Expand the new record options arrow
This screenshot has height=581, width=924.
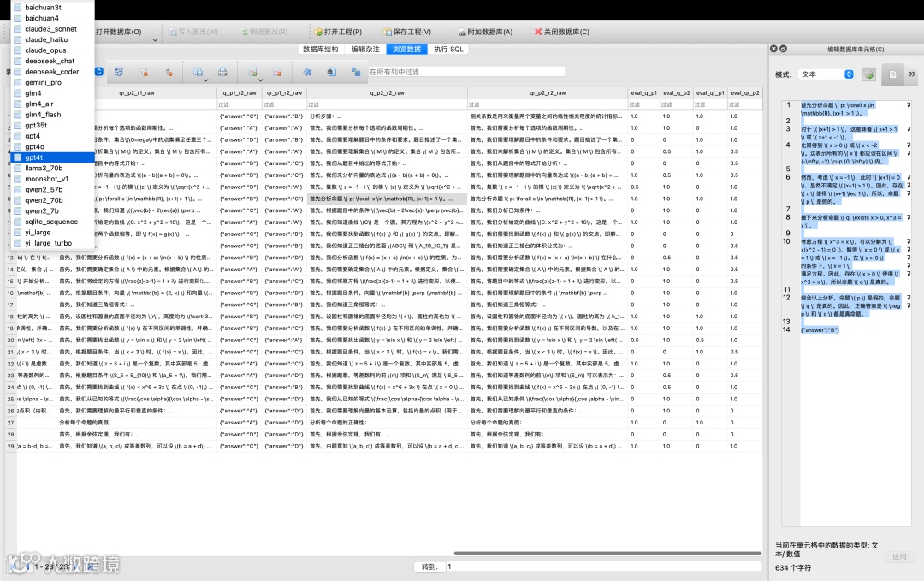coord(260,80)
